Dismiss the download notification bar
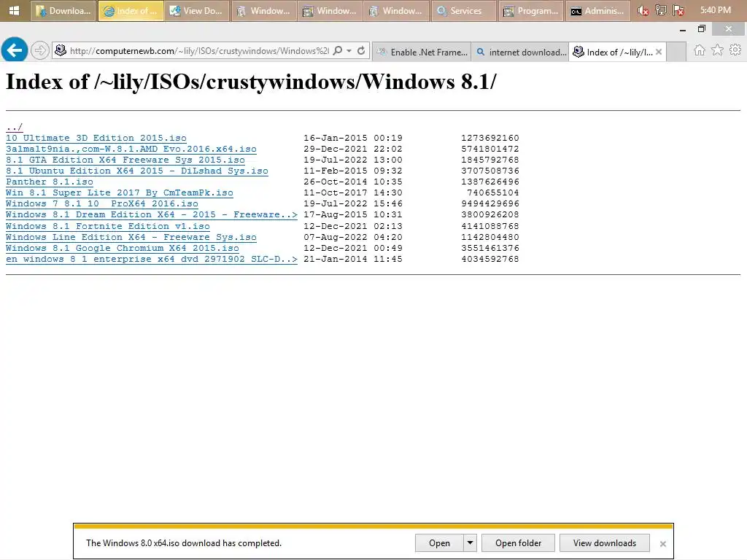The width and height of the screenshot is (747, 560). [x=662, y=543]
